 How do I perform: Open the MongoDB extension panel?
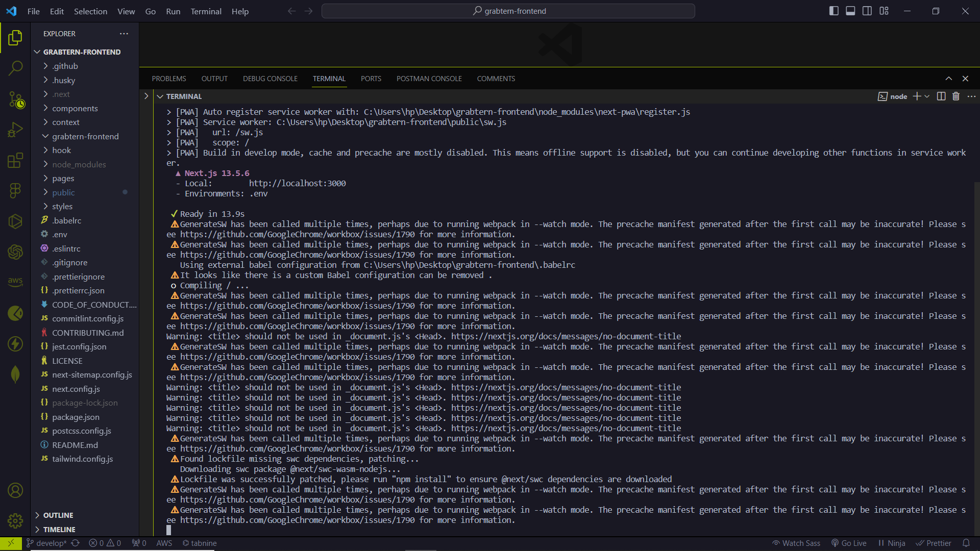coord(16,374)
